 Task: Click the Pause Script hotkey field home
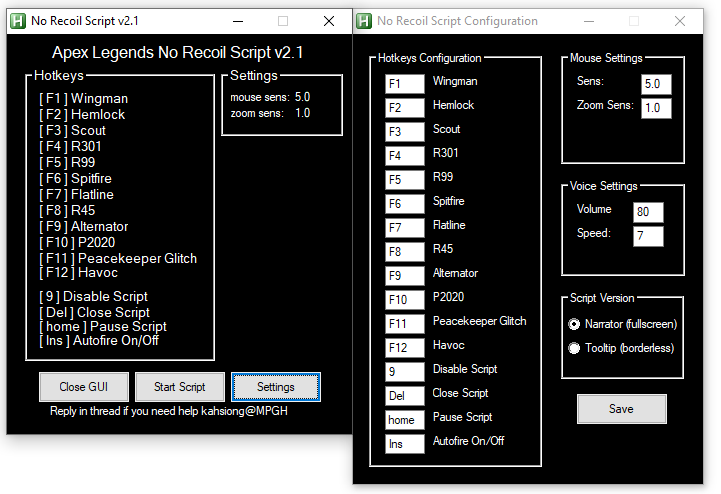tap(405, 420)
